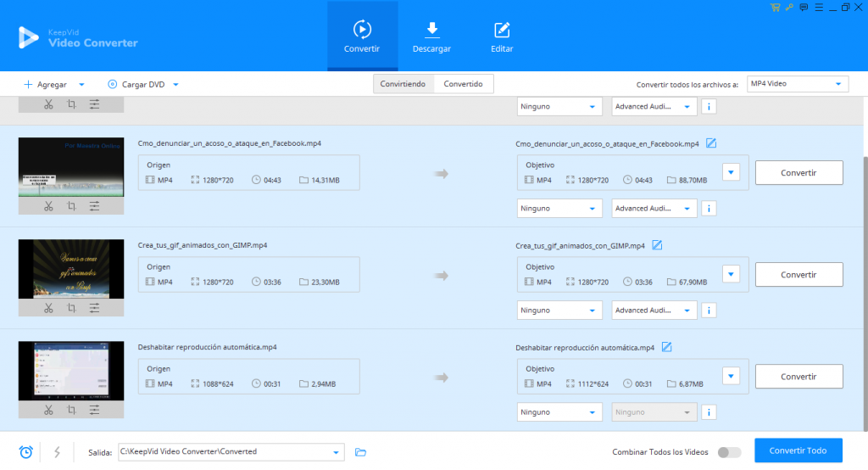Image resolution: width=868 pixels, height=470 pixels.
Task: Select the Convertido tab
Action: pos(463,84)
